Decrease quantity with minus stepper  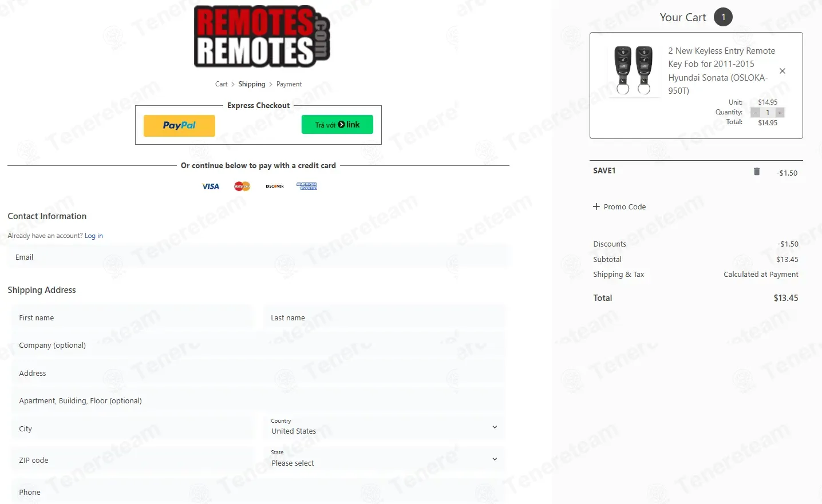point(756,113)
